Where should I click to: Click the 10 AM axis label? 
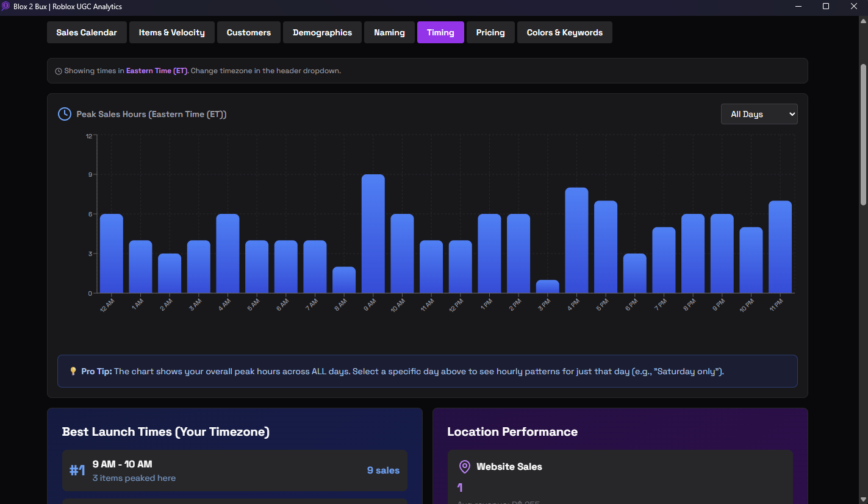(x=398, y=304)
